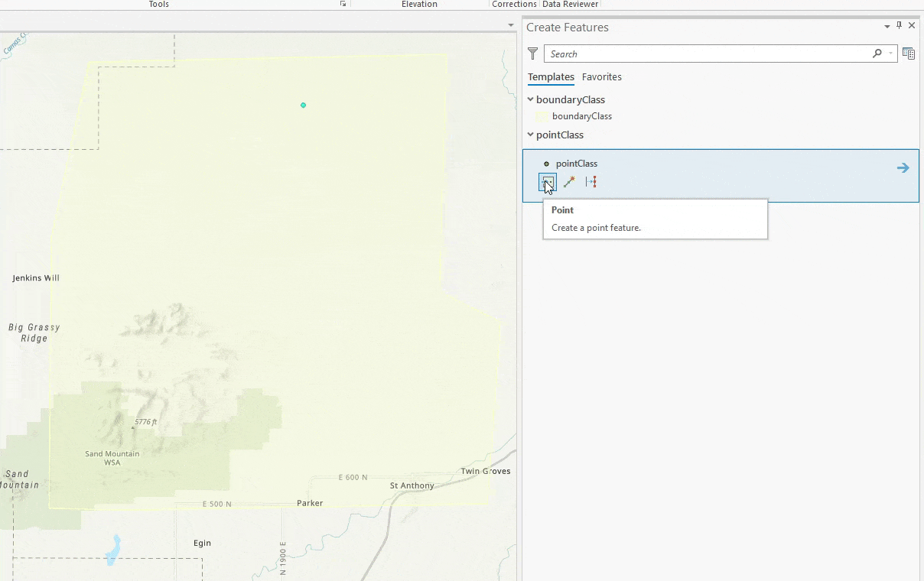Click the Corrections ribbon group label
Image resolution: width=924 pixels, height=581 pixels.
click(514, 4)
